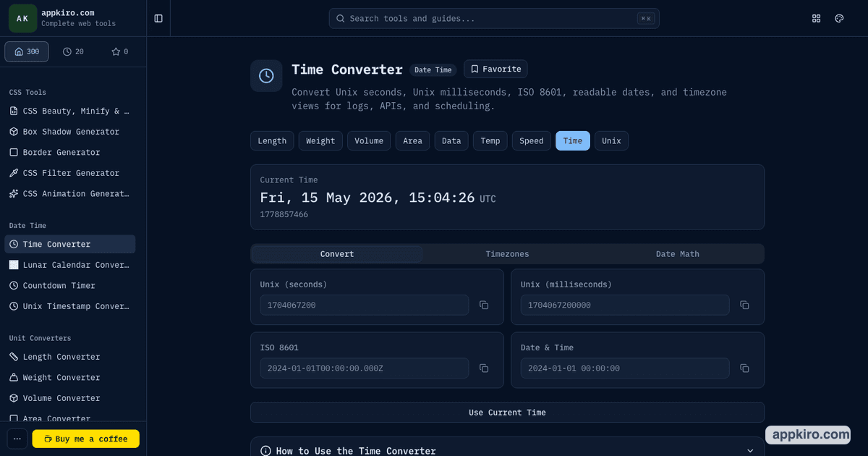Click the ISO 8601 input field
This screenshot has width=868, height=456.
(x=365, y=368)
